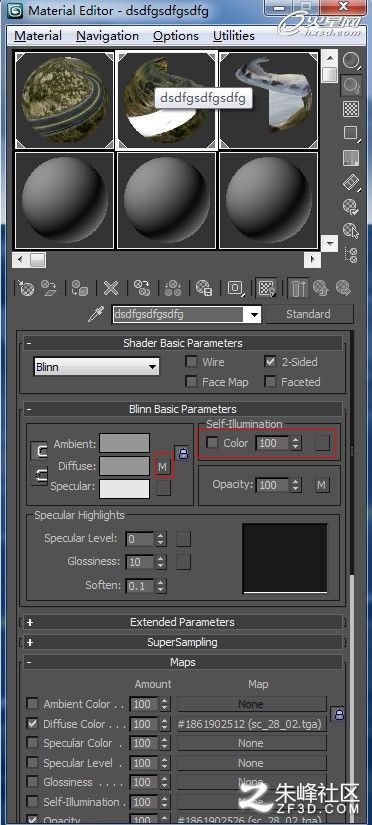Click Go Forward to Sibling icon
This screenshot has width=372, height=825.
coord(344,288)
